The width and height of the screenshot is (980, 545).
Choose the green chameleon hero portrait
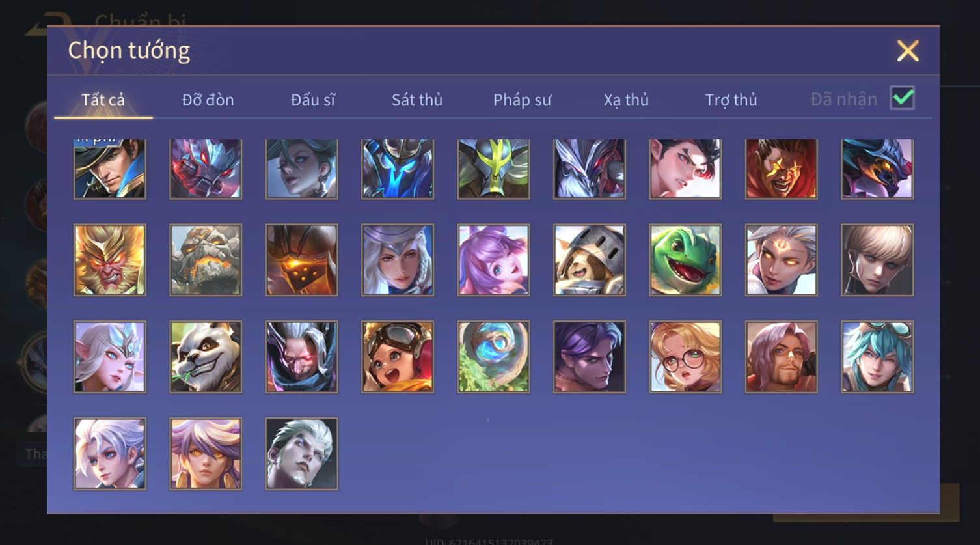coord(685,260)
